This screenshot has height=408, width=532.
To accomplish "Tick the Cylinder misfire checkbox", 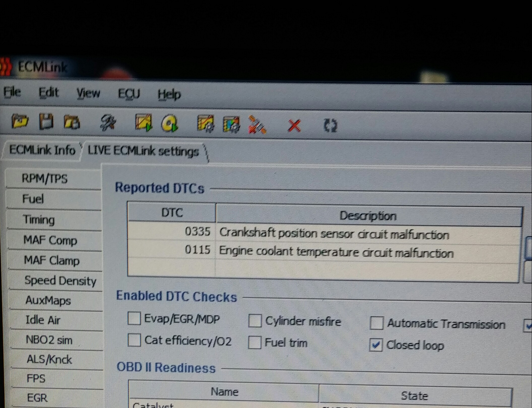I will click(x=255, y=321).
